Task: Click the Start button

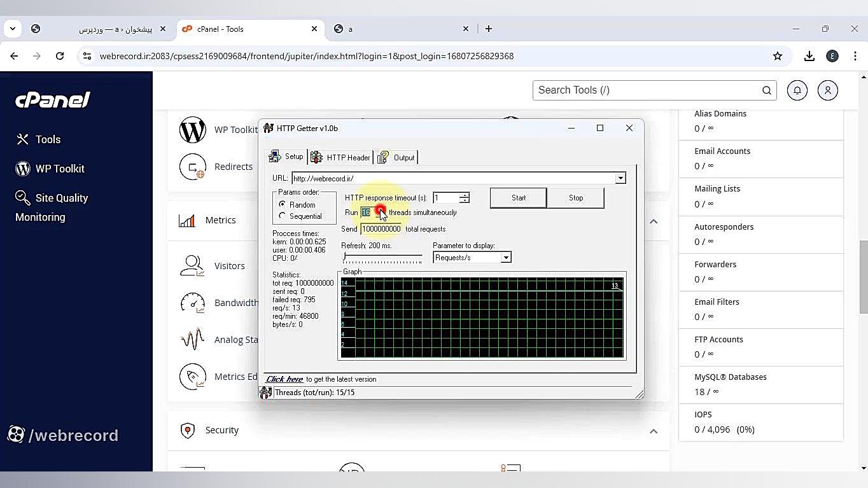Action: (x=519, y=198)
